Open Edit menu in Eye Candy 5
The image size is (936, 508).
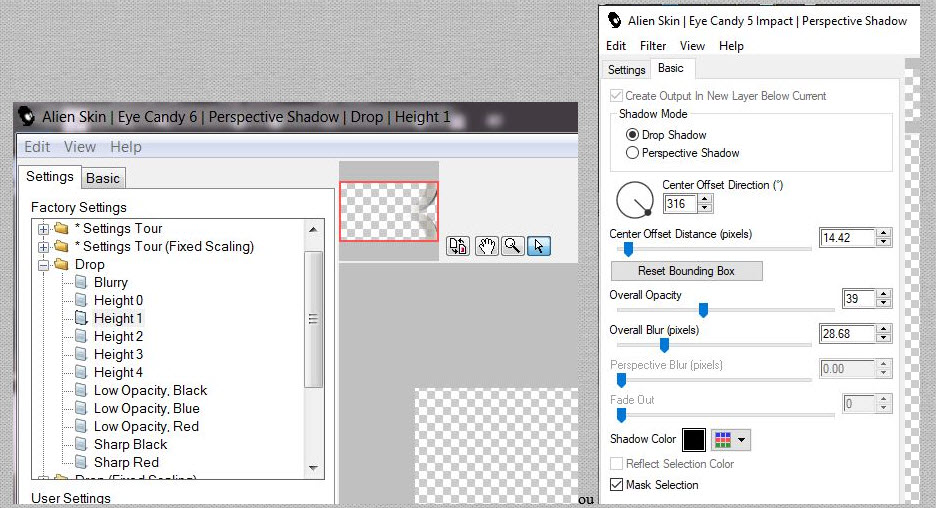[x=616, y=46]
